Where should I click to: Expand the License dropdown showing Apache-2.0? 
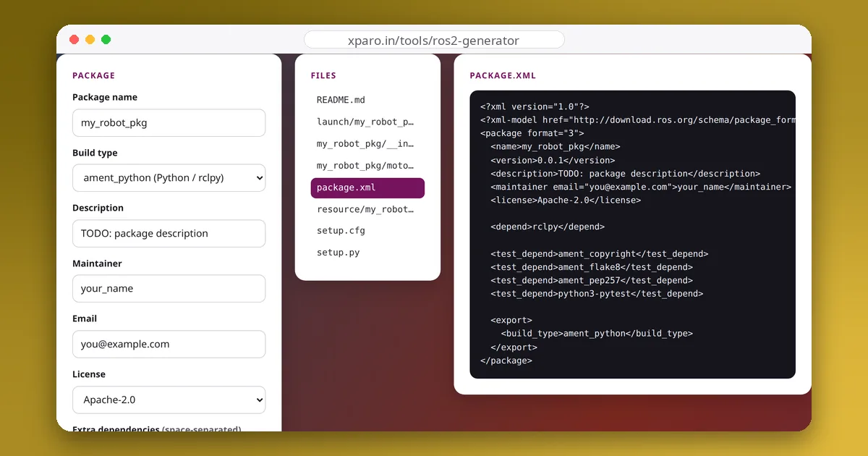169,400
